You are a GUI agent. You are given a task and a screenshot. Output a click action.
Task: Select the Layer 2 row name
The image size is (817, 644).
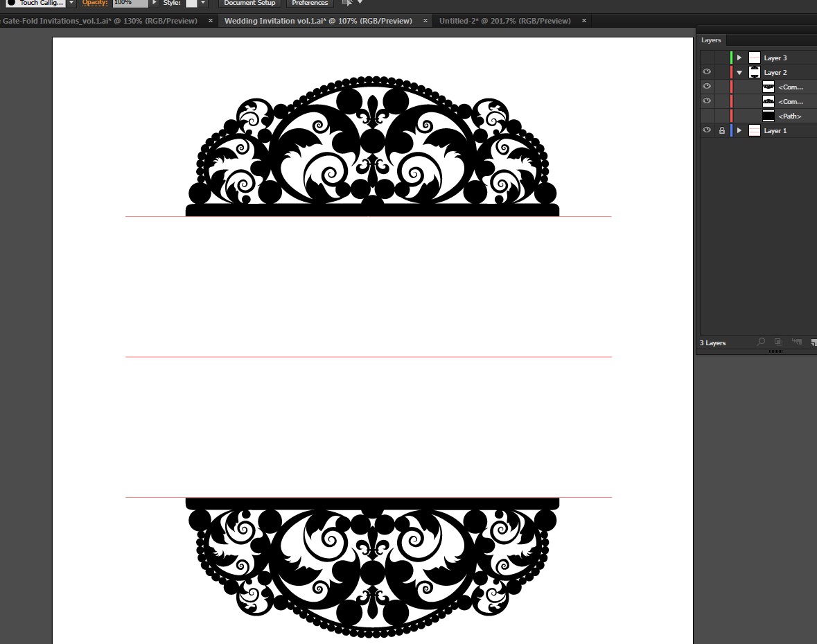[x=775, y=72]
